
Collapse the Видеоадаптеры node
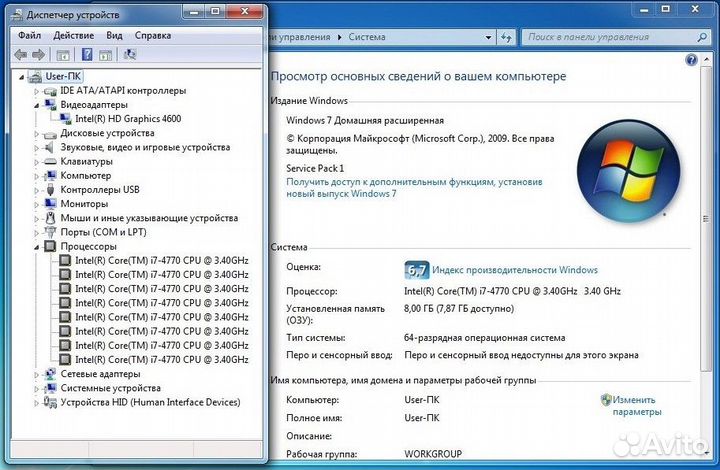point(36,105)
